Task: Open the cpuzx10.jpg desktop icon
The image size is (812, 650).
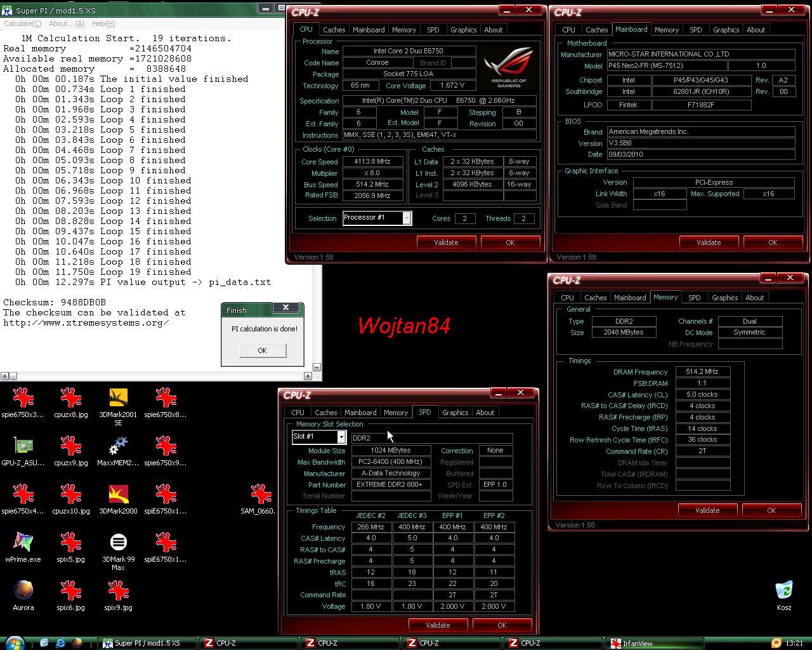Action: point(70,500)
